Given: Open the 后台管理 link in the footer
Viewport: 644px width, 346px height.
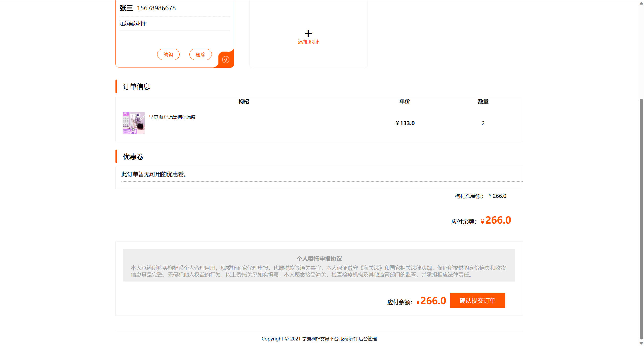Looking at the screenshot, I should click(x=368, y=339).
